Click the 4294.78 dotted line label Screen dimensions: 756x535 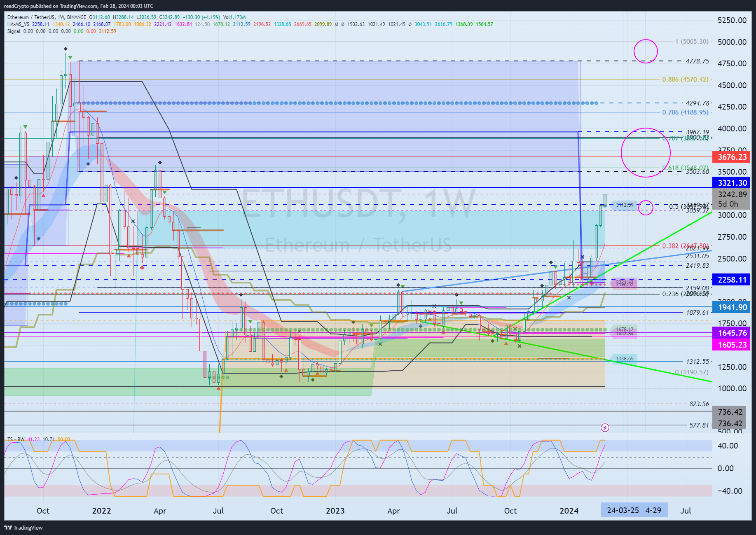pyautogui.click(x=697, y=103)
